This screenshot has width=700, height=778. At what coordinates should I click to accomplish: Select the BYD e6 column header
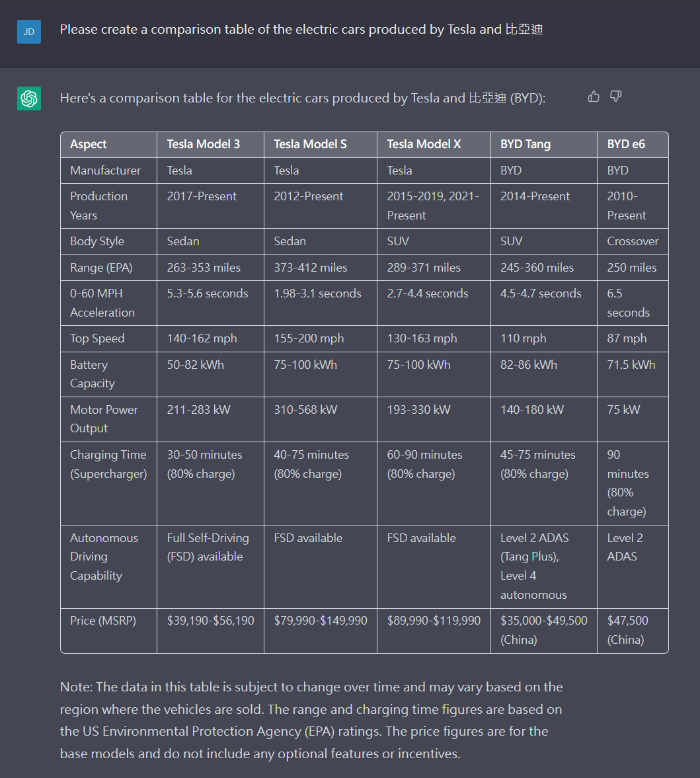point(633,144)
